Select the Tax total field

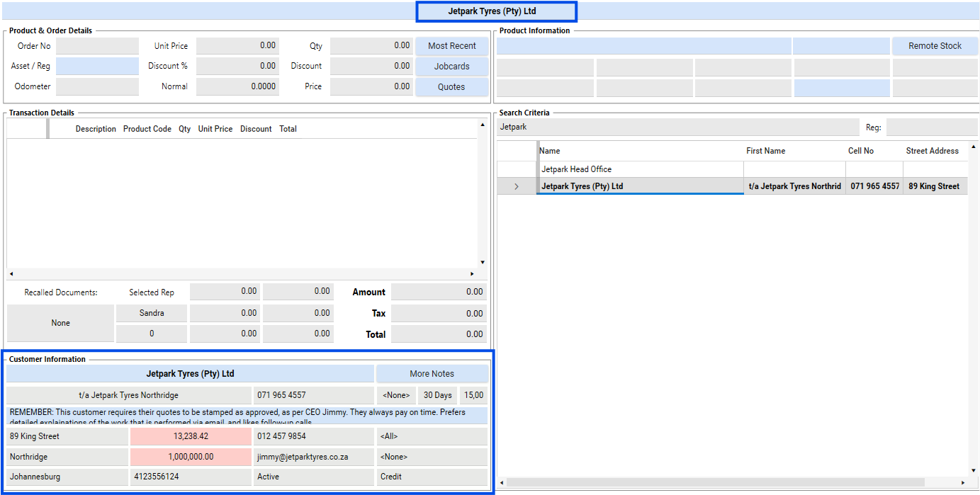point(439,313)
